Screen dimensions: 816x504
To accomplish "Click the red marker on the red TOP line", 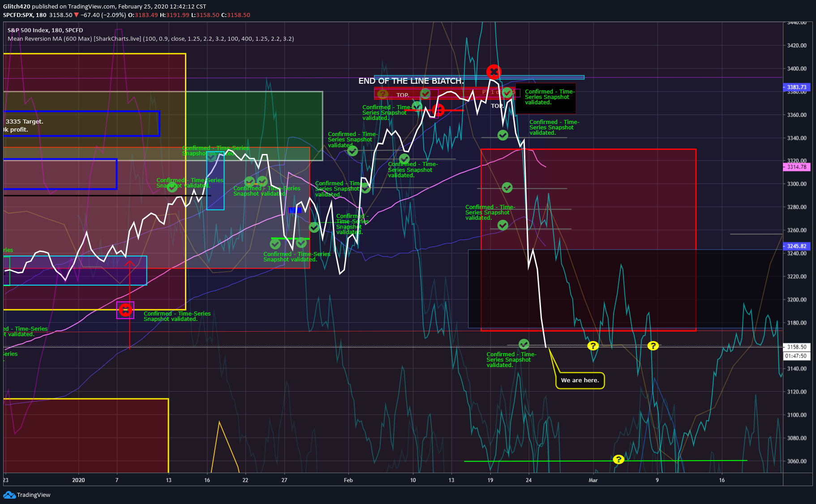I will [x=438, y=110].
